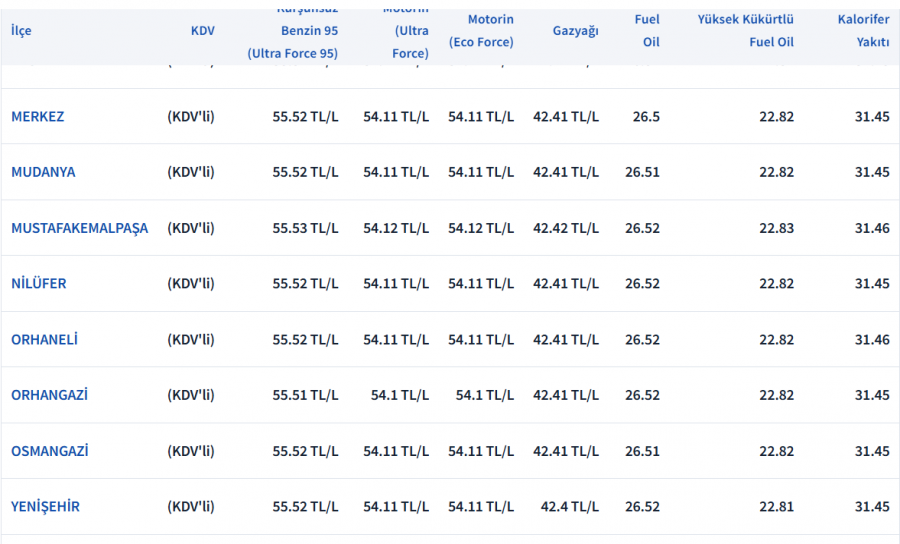900x544 pixels.
Task: Select the Kalorifer Yakıtı column header
Action: pos(863,31)
